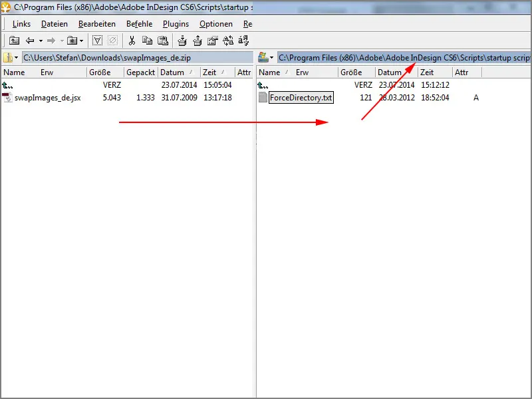The width and height of the screenshot is (532, 399).
Task: Click the jsx script file icon
Action: coord(7,98)
